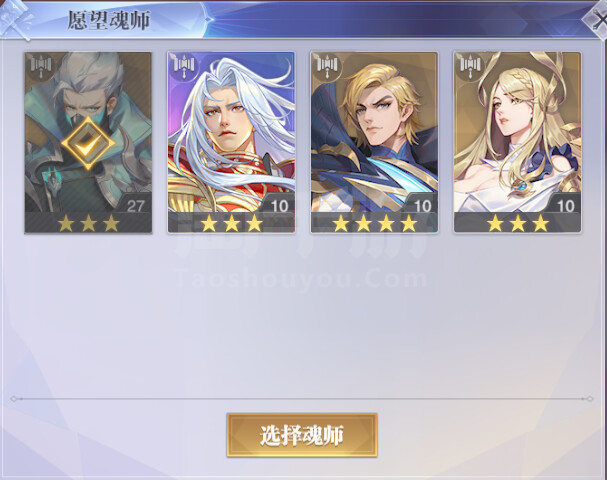Click the three-star row under the white-haired hero
This screenshot has height=480, width=607.
tap(231, 223)
